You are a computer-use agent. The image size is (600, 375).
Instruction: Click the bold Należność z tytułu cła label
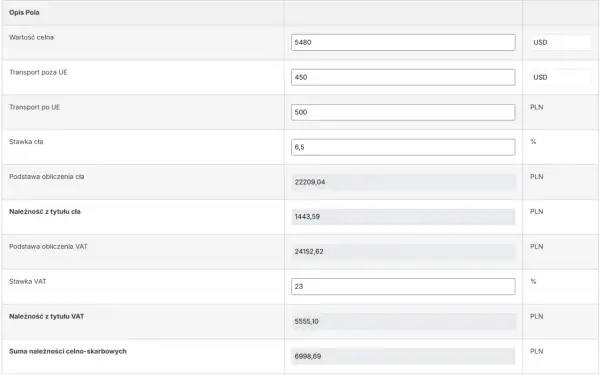(45, 212)
